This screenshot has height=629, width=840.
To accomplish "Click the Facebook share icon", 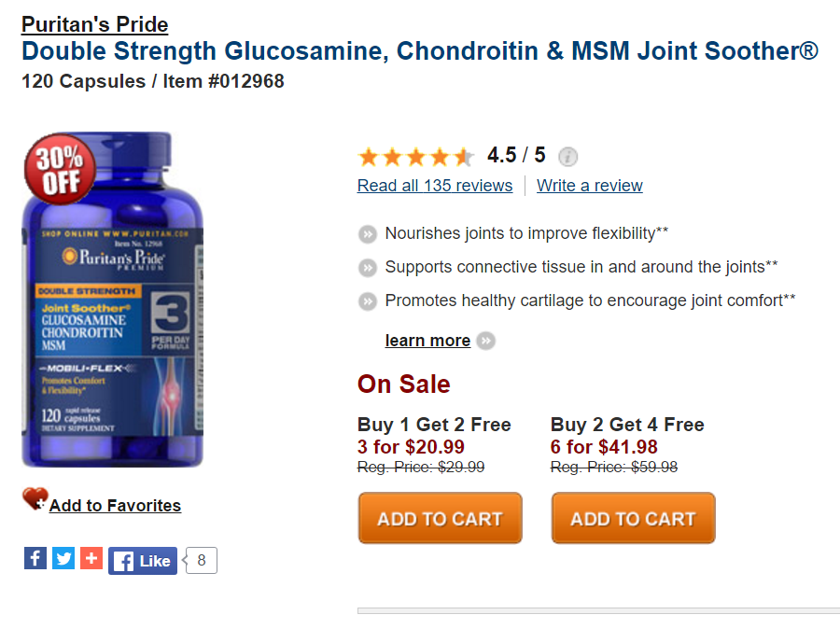I will [x=35, y=558].
